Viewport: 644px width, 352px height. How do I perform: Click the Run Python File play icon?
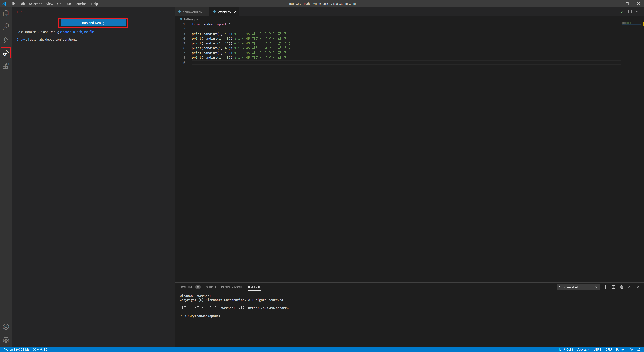pos(622,12)
